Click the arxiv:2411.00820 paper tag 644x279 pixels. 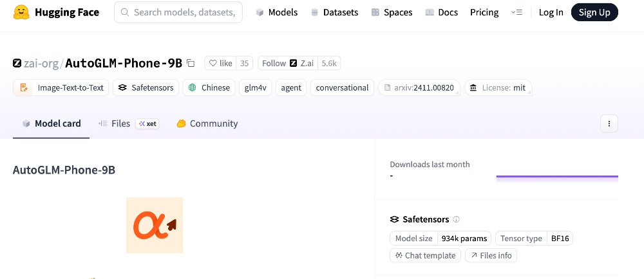coord(419,87)
